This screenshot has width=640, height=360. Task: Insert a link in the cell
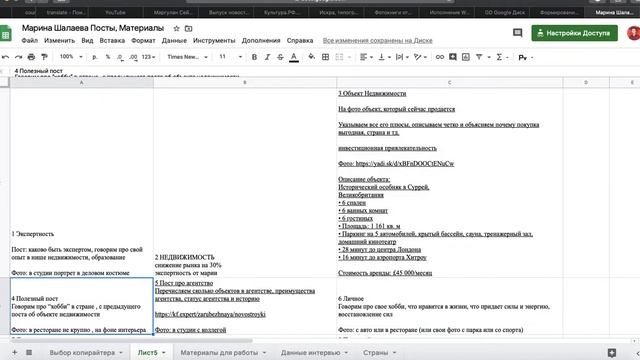pos(440,57)
